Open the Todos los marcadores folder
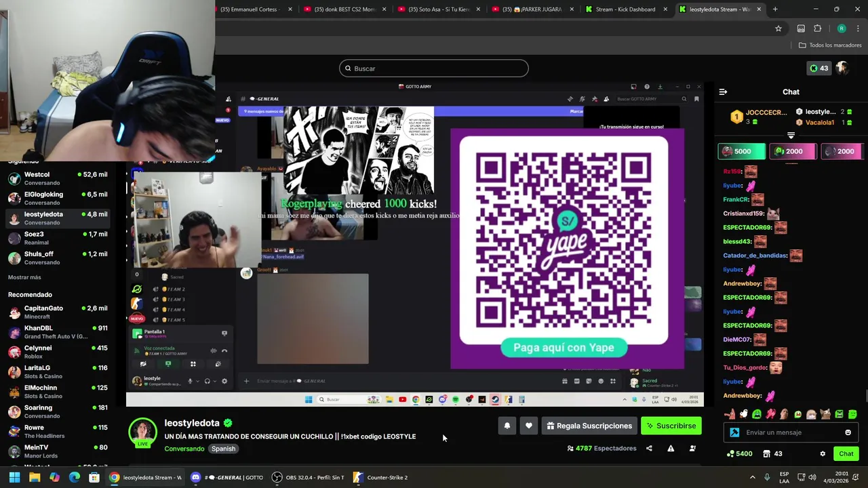868x488 pixels. [830, 45]
